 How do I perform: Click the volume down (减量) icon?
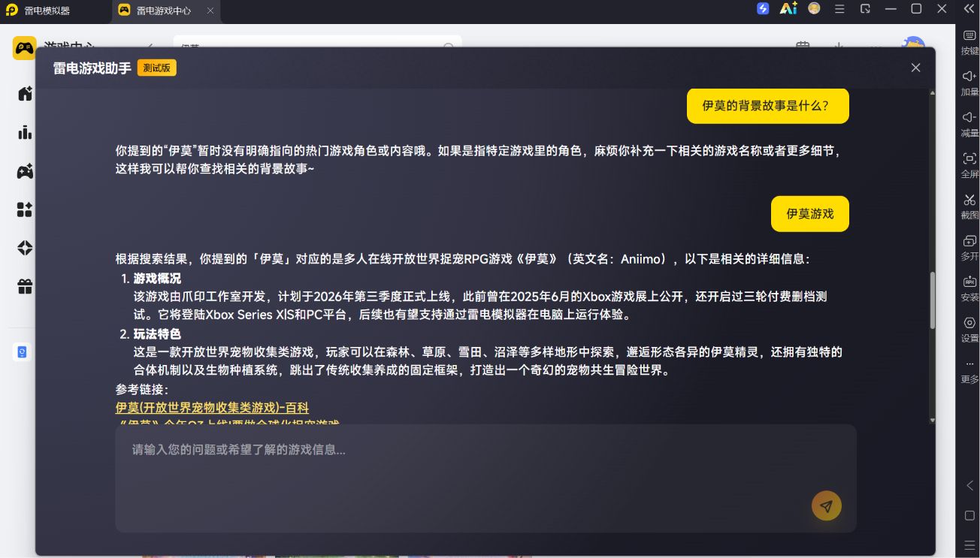click(x=969, y=117)
